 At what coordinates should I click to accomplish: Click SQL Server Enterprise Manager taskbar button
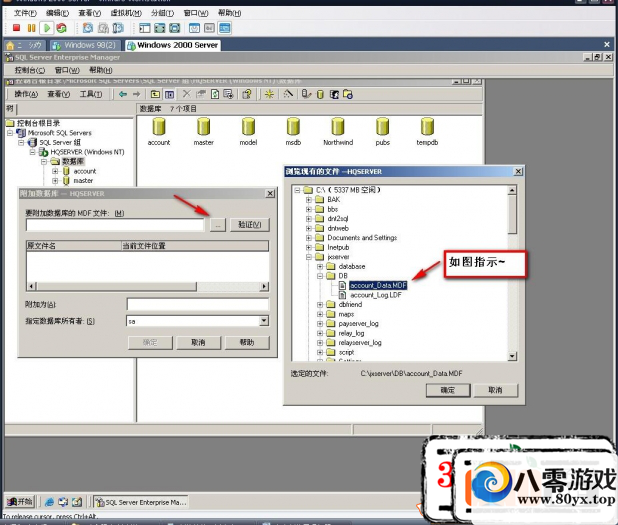pos(141,502)
